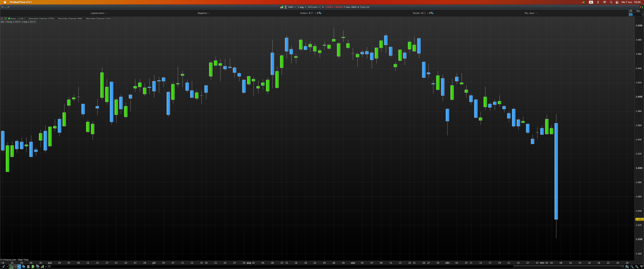Click the scrollbar left arrow
Screen dimensions: 644x269
(49, 266)
